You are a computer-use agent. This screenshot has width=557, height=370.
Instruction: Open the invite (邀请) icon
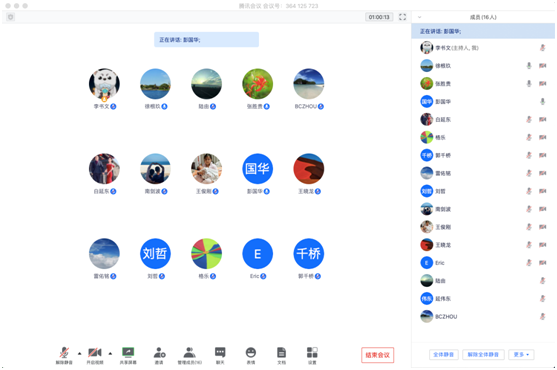(x=159, y=355)
